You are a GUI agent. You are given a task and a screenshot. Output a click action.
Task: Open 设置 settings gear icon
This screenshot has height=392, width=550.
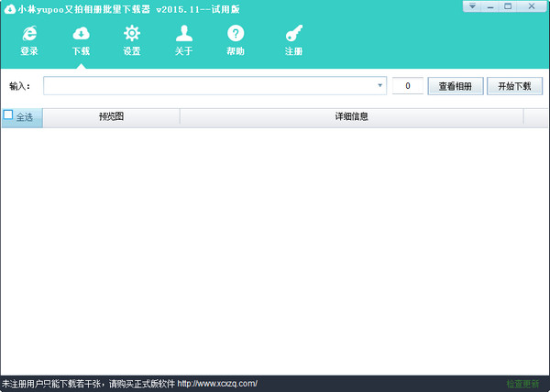click(132, 35)
